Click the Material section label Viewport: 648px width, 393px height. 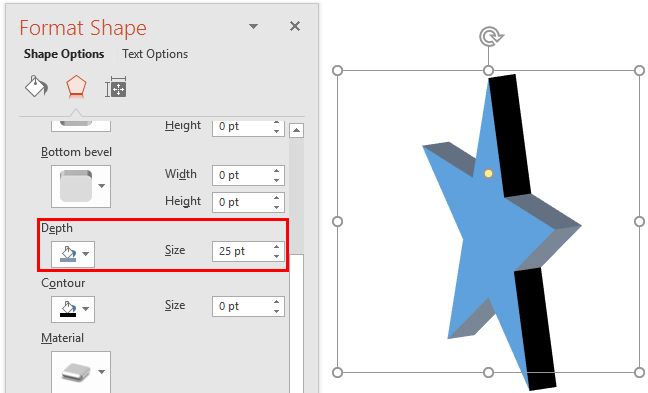click(x=62, y=338)
